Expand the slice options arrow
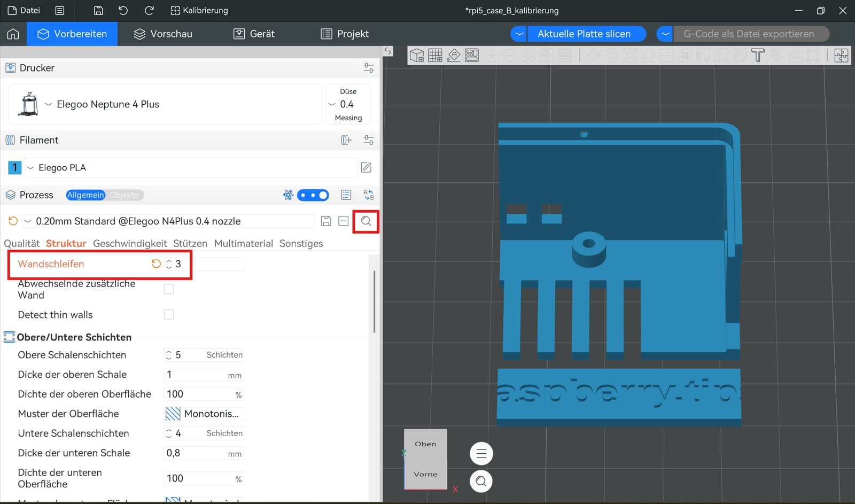Viewport: 855px width, 504px height. coord(519,34)
